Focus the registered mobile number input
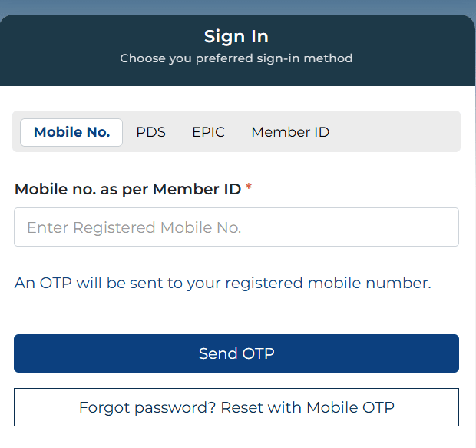 (x=236, y=227)
